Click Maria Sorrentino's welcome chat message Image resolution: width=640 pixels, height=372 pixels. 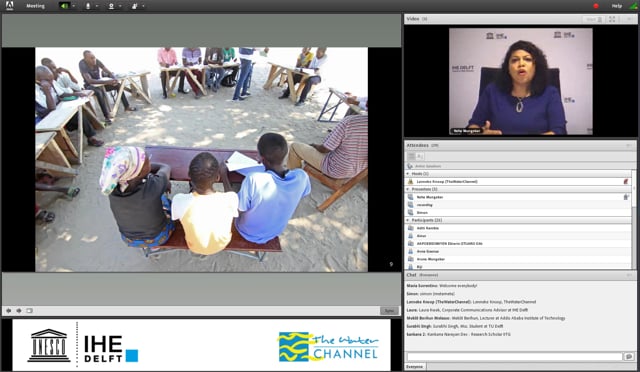point(442,286)
